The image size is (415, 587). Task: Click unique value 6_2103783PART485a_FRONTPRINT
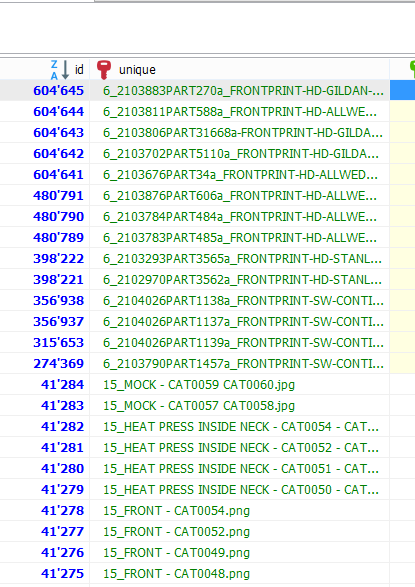click(240, 237)
